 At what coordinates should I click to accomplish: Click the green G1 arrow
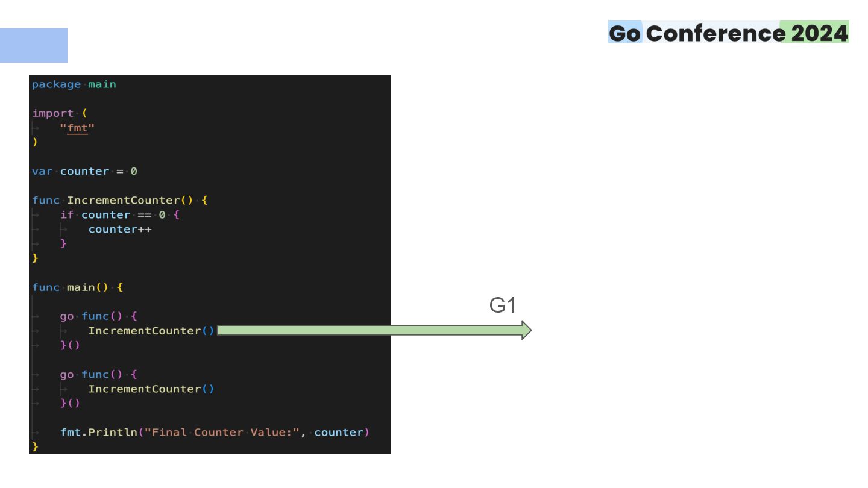coord(374,330)
